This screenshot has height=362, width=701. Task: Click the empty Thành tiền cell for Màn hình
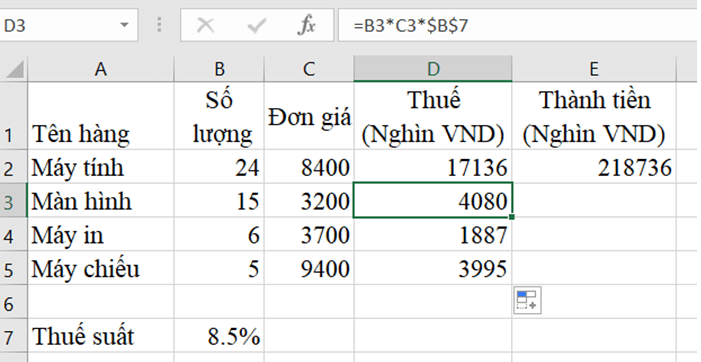[594, 201]
